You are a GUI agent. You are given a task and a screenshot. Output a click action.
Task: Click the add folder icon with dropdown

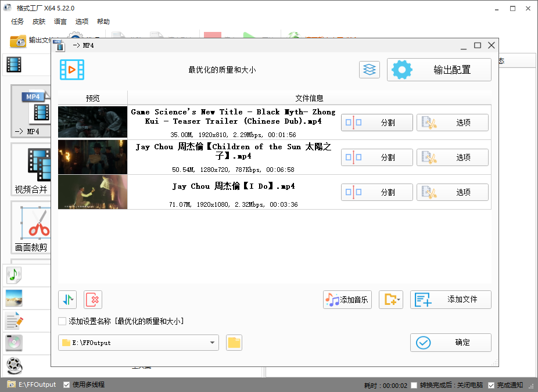[x=391, y=300]
